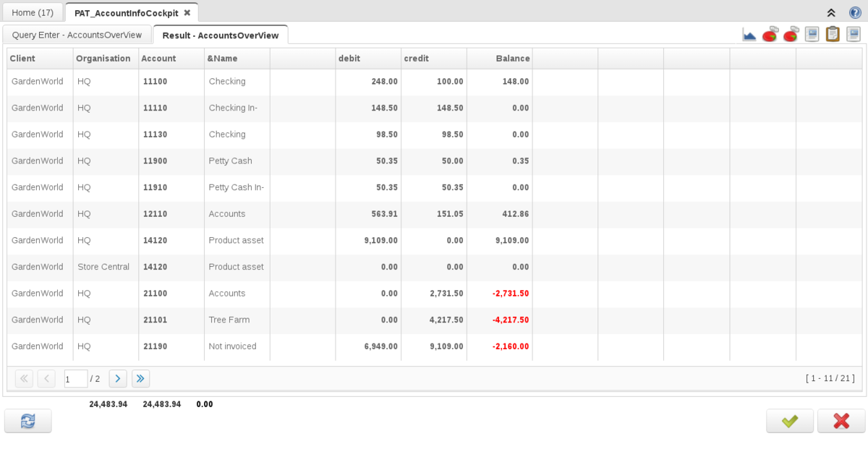
Task: Click the blue area chart icon
Action: [749, 35]
